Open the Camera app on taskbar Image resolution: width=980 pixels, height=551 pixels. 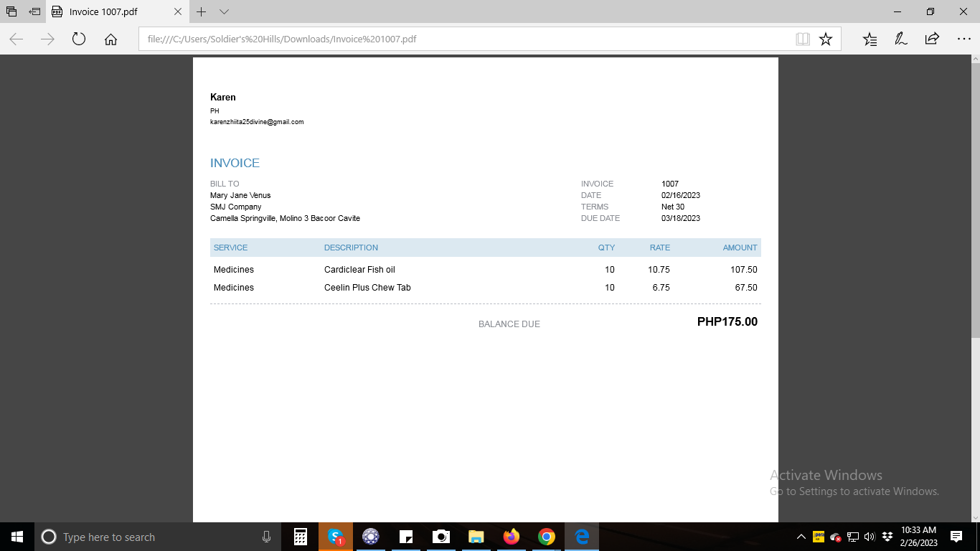pos(440,537)
